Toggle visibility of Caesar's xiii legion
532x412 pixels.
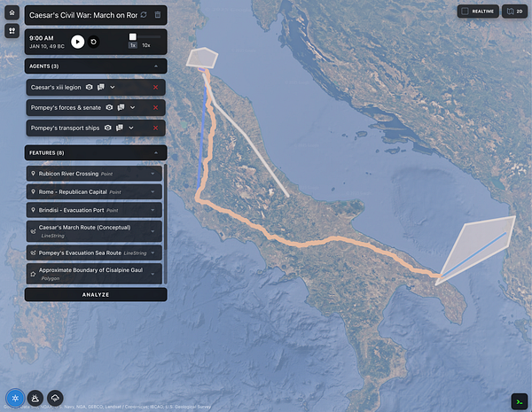(x=89, y=87)
